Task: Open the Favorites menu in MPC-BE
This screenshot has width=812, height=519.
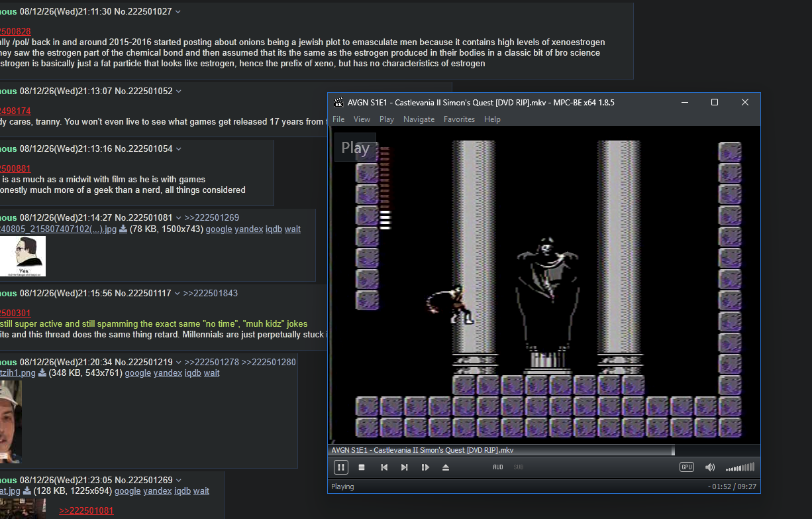Action: 459,119
